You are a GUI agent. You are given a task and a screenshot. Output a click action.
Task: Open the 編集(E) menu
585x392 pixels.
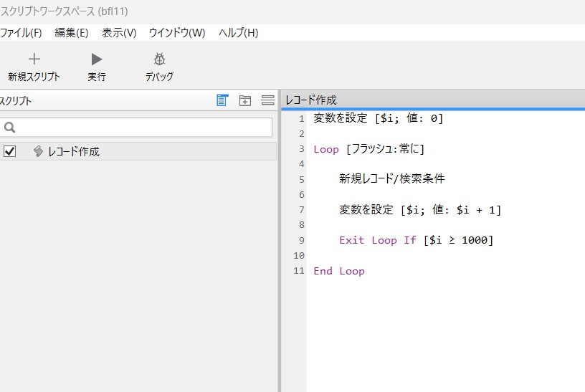point(72,33)
